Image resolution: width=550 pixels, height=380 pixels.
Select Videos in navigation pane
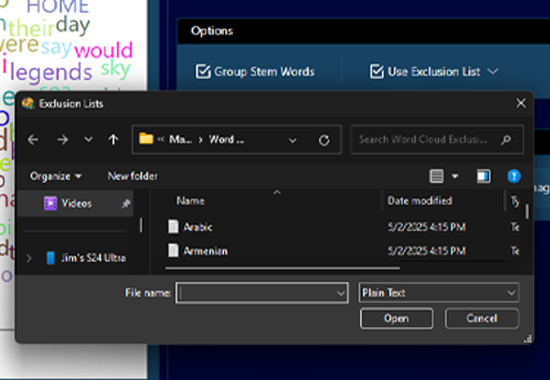pos(75,203)
